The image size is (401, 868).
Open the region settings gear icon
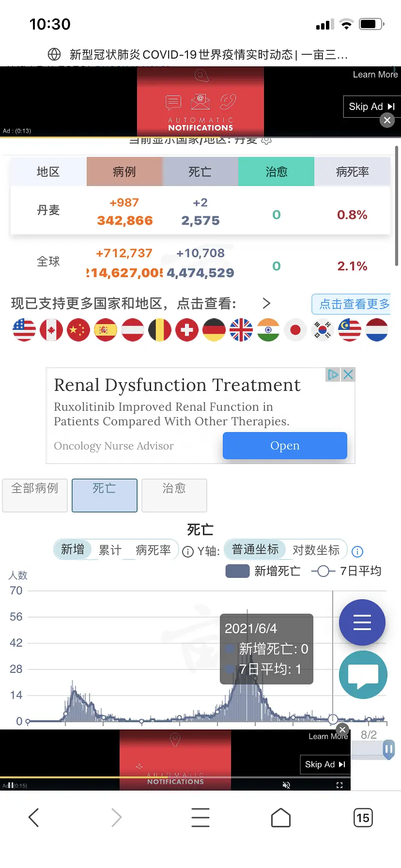pyautogui.click(x=266, y=140)
